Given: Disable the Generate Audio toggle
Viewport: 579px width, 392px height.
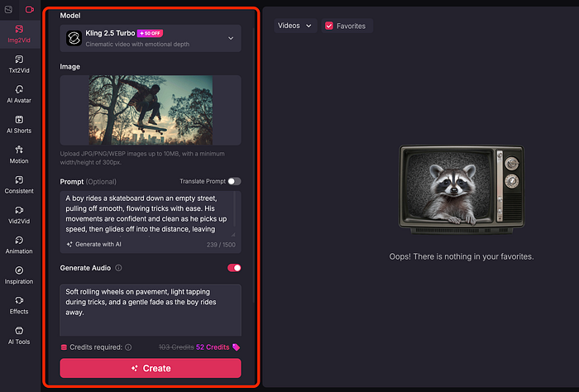Looking at the screenshot, I should 234,268.
